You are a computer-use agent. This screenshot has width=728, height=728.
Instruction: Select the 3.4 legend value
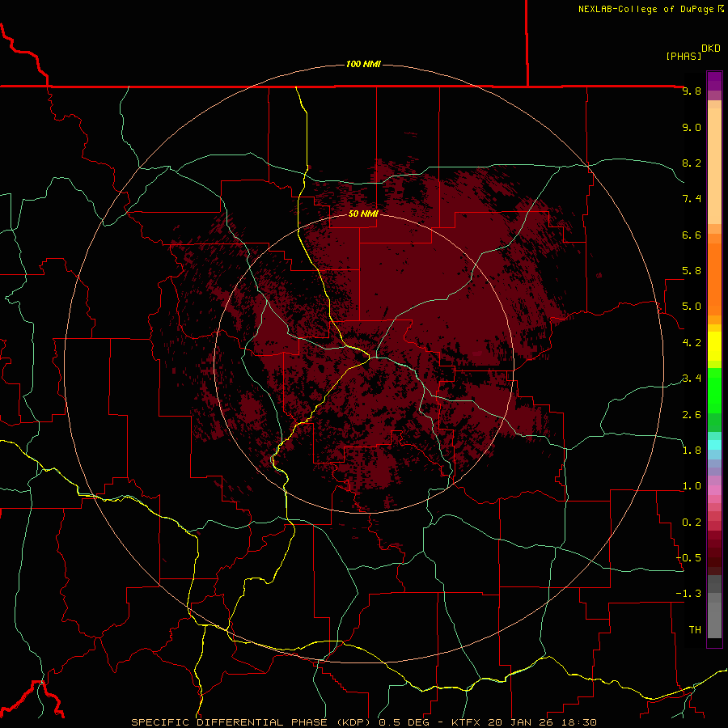692,379
